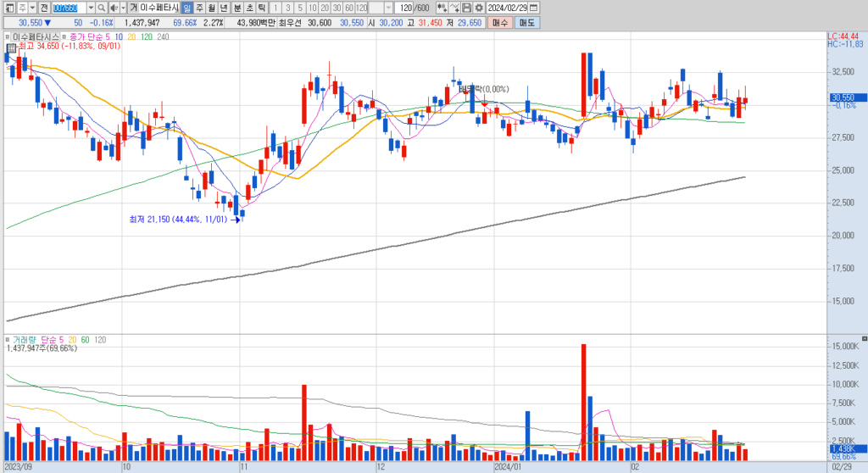Select the 5 interval button

tap(299, 8)
